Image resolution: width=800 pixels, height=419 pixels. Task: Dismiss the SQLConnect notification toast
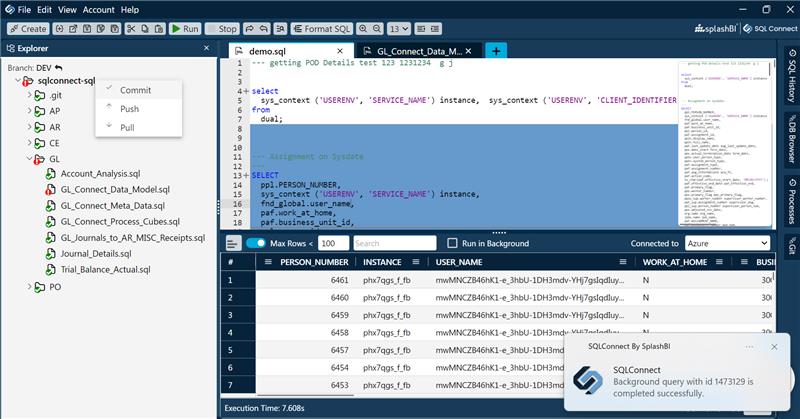click(x=774, y=347)
